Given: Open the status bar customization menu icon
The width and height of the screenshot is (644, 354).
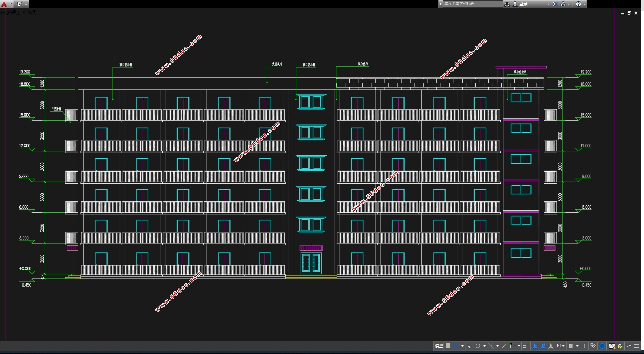Looking at the screenshot, I should [x=637, y=346].
